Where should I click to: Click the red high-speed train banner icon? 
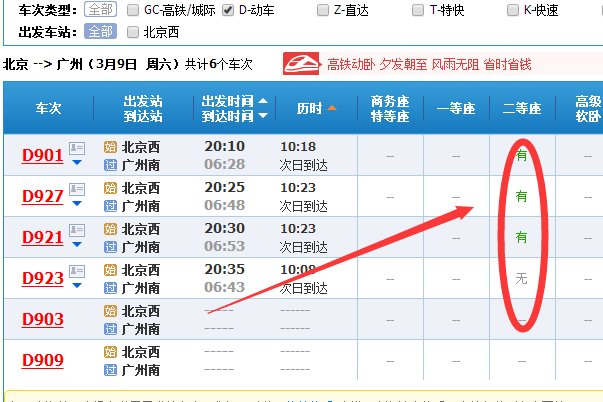301,63
